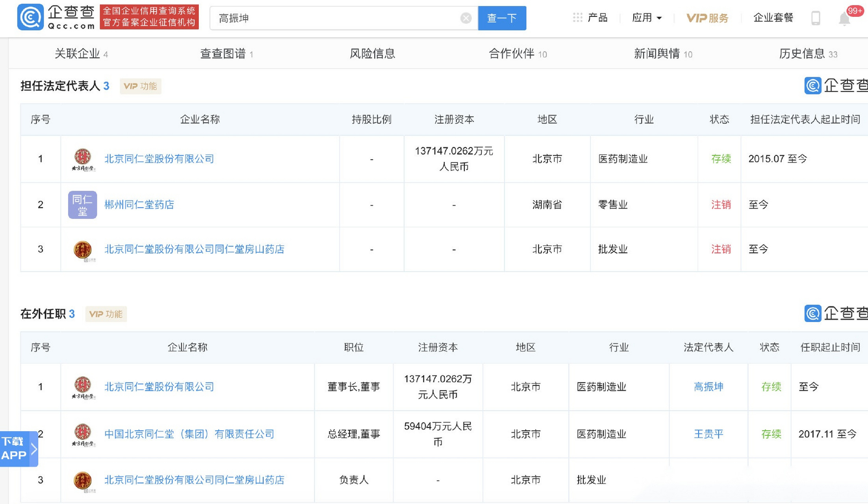Open VIP服务 page
This screenshot has width=868, height=504.
point(707,18)
